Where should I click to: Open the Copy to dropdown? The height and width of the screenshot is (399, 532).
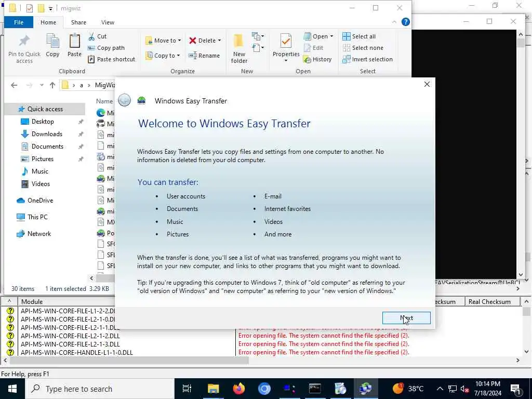[163, 55]
